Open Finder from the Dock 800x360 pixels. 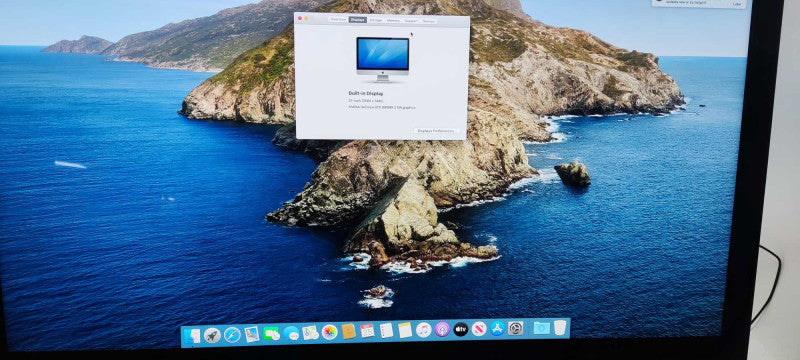[x=192, y=336]
